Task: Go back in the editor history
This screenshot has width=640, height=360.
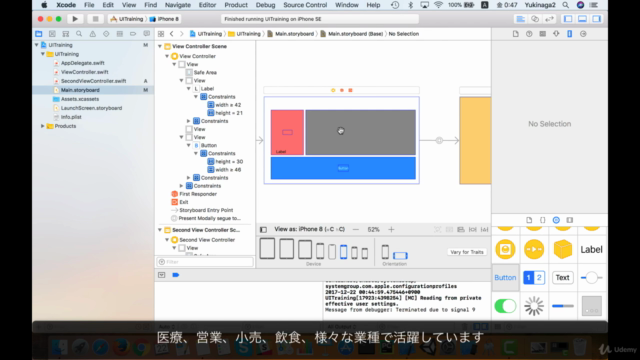Action: coord(172,34)
